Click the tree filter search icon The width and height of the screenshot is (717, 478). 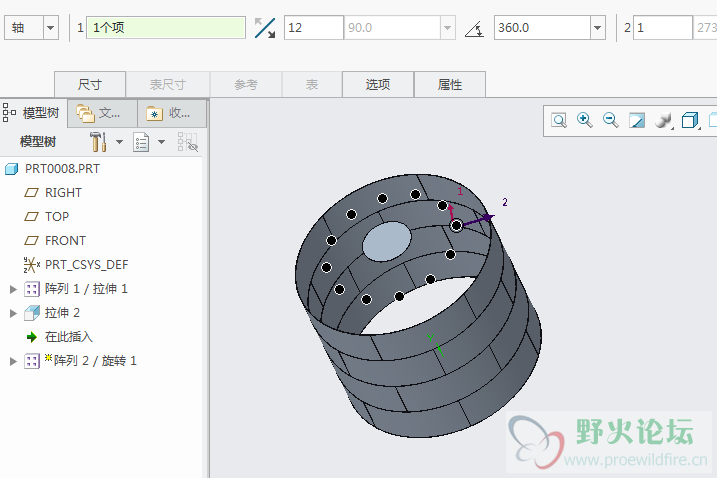coord(187,142)
